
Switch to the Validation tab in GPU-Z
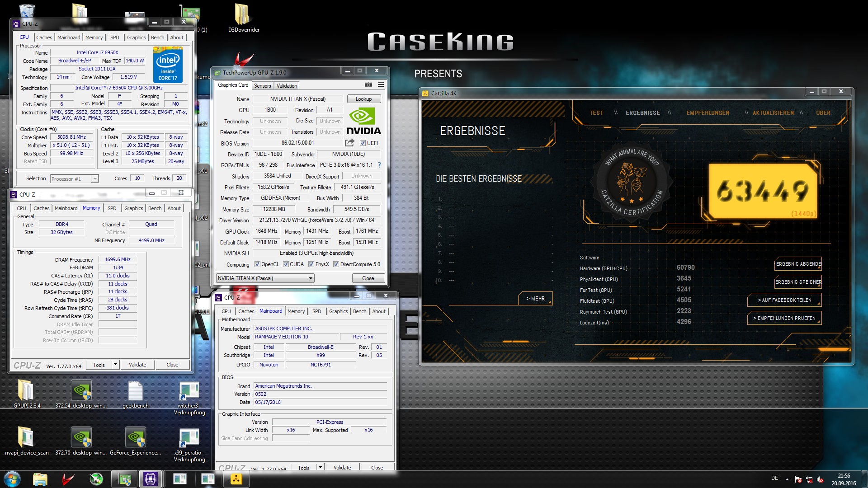tap(287, 86)
